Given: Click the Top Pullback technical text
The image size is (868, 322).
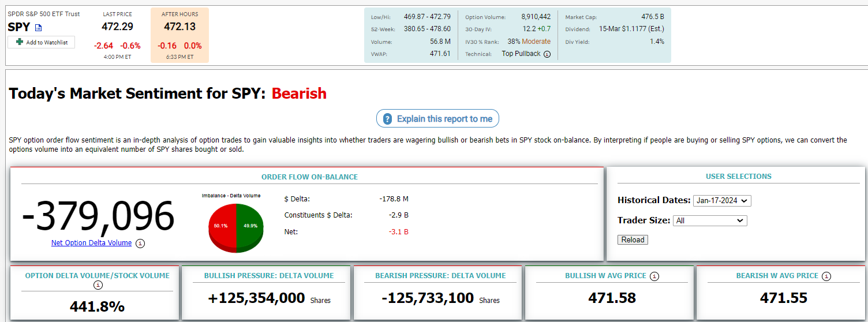Looking at the screenshot, I should pyautogui.click(x=521, y=54).
